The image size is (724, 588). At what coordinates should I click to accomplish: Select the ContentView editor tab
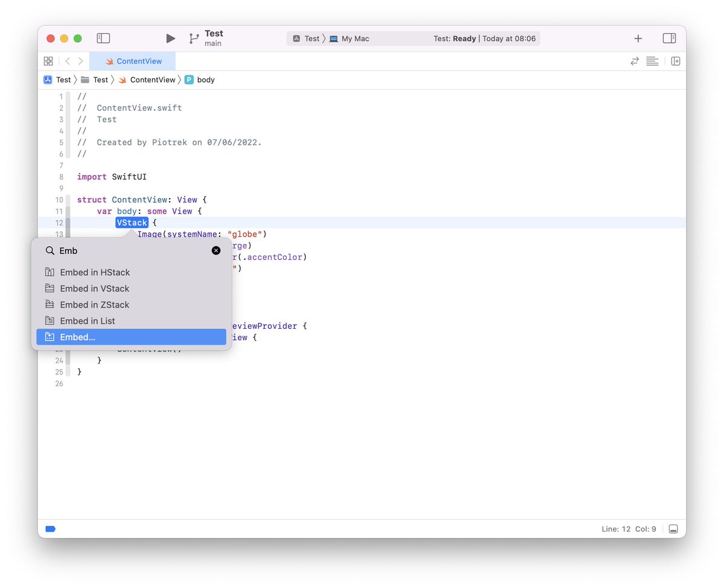[133, 61]
